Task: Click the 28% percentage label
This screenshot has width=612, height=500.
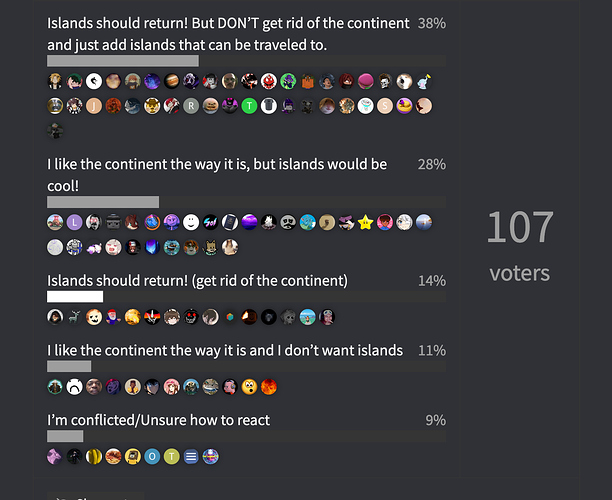Action: pos(432,164)
